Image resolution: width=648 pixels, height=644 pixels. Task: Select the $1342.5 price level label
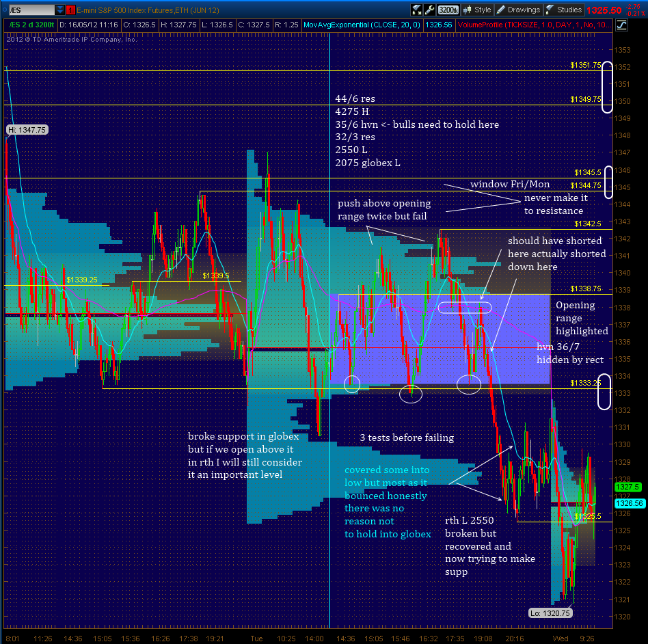point(588,224)
